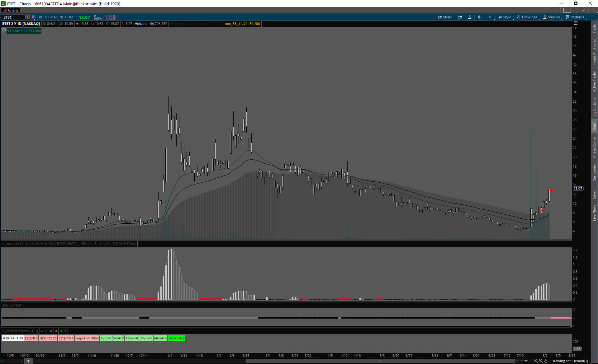Open the D timeframe dropdown
Screen dimensions: 598x364
pyautogui.click(x=490, y=17)
